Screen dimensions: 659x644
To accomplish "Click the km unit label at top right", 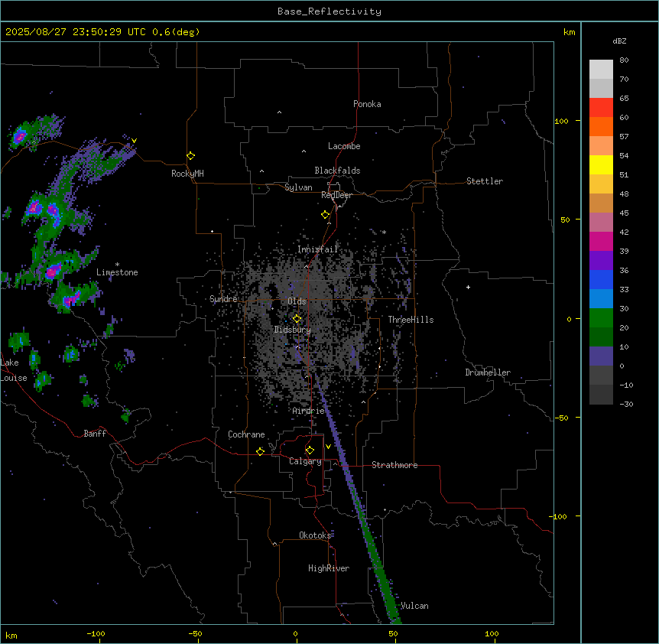I will pyautogui.click(x=570, y=32).
